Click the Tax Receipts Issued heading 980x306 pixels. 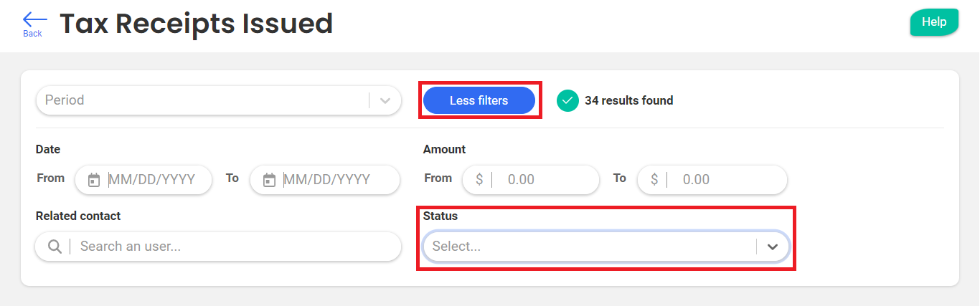pos(196,24)
